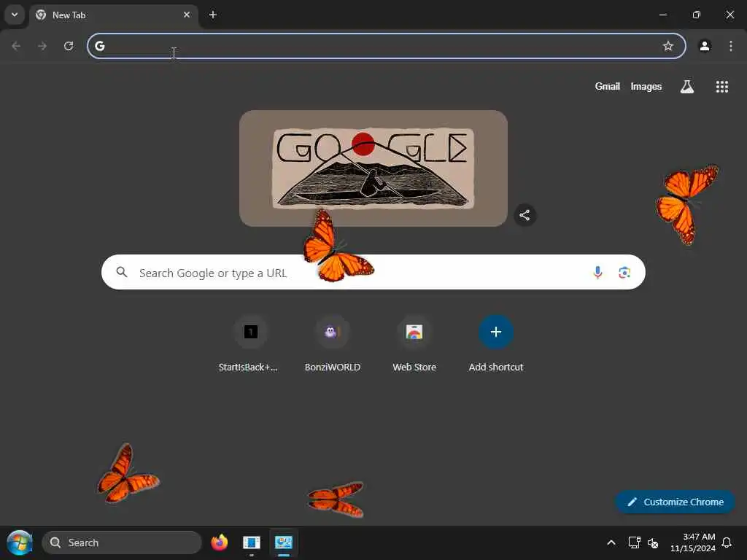Open the muted volume tray icon
Screen dimensions: 747x560
pos(653,542)
